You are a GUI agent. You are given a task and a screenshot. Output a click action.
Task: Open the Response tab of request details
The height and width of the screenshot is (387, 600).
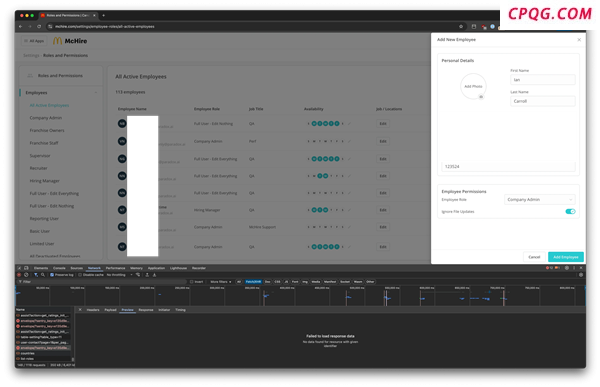[x=145, y=310]
